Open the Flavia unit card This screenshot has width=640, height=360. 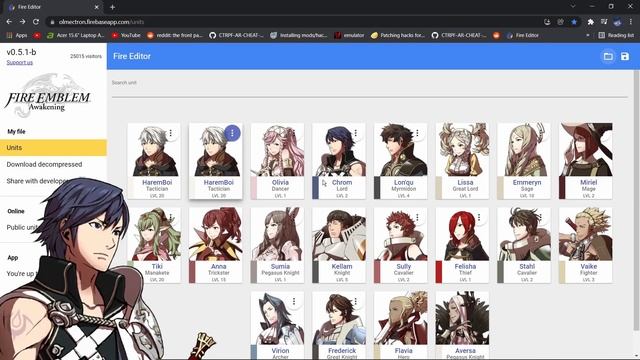click(400, 325)
